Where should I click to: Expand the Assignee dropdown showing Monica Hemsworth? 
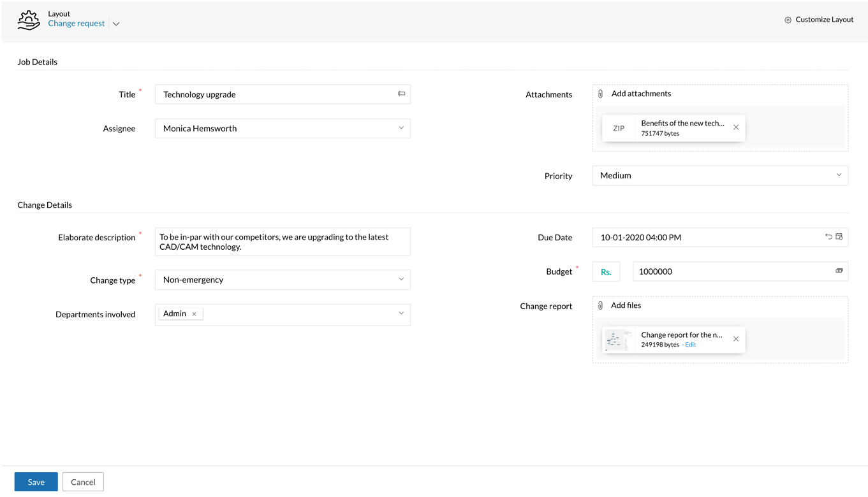[283, 129]
